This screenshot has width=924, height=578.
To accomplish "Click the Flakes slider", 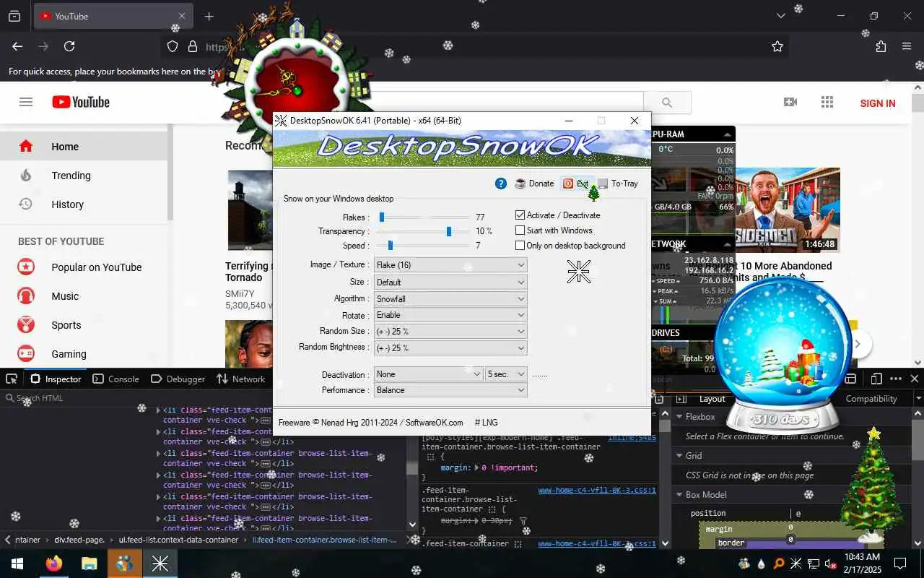I will [422, 217].
